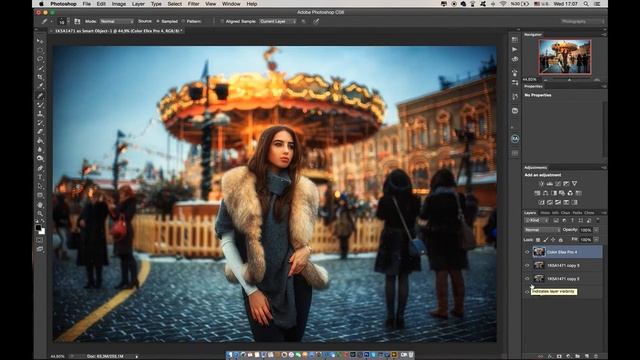Open the layer filter Kind dropdown
The height and width of the screenshot is (360, 640).
tap(537, 220)
